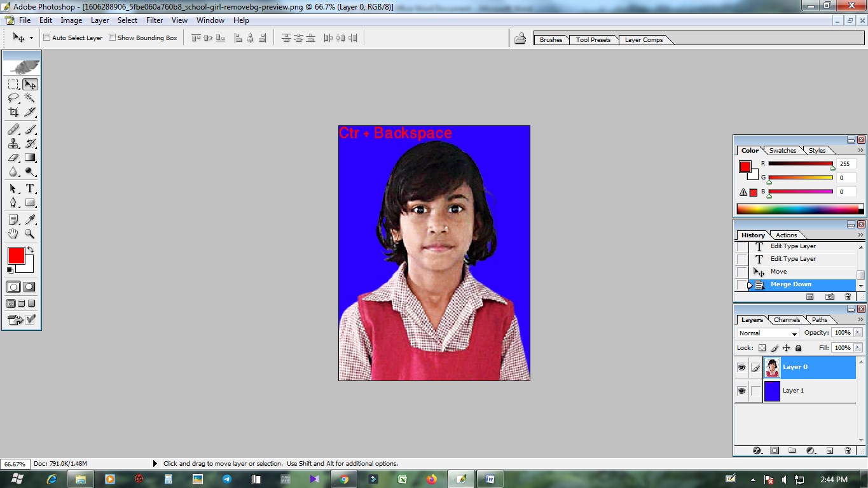Switch to Quick Mask mode
Viewport: 868px width, 488px height.
click(x=29, y=287)
